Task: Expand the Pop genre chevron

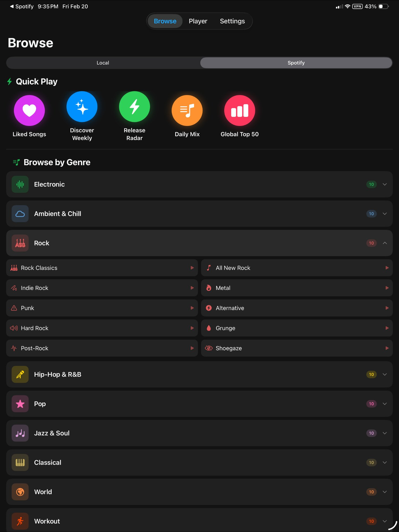Action: [385, 404]
